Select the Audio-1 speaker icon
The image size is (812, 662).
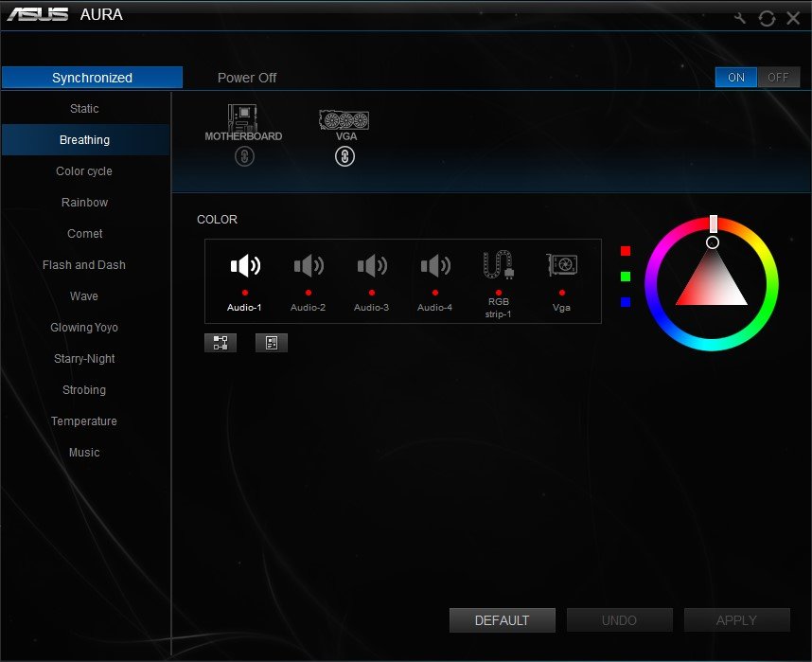coord(245,266)
